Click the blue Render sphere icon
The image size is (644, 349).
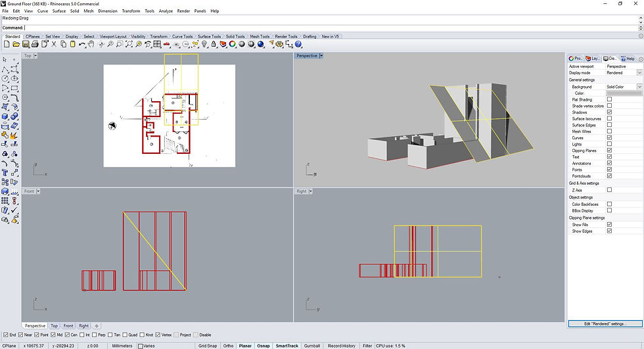tap(260, 44)
